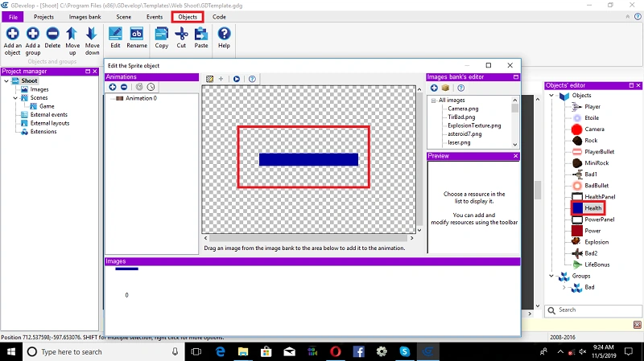Select the Camera object in Objects' editor
This screenshot has height=361, width=644.
point(594,129)
